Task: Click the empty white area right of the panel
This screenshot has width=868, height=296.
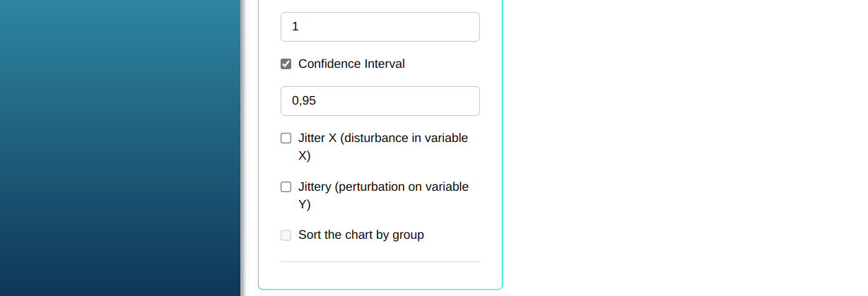Action: click(x=679, y=148)
